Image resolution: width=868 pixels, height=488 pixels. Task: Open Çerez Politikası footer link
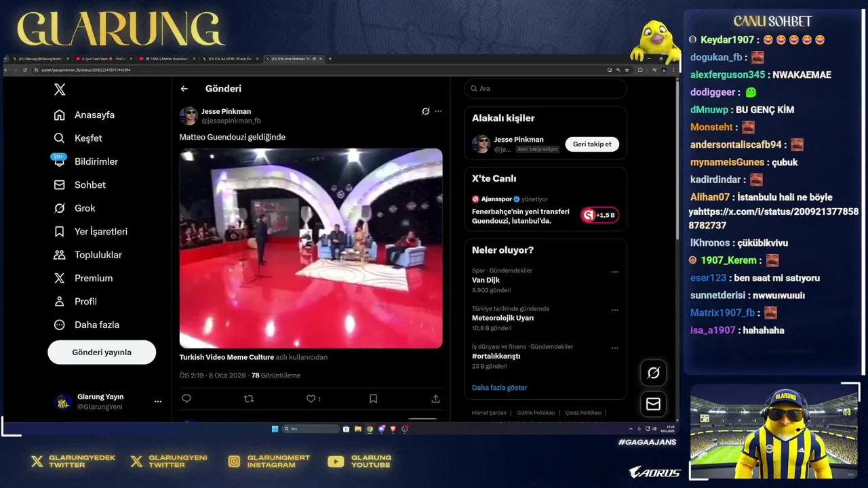(583, 413)
